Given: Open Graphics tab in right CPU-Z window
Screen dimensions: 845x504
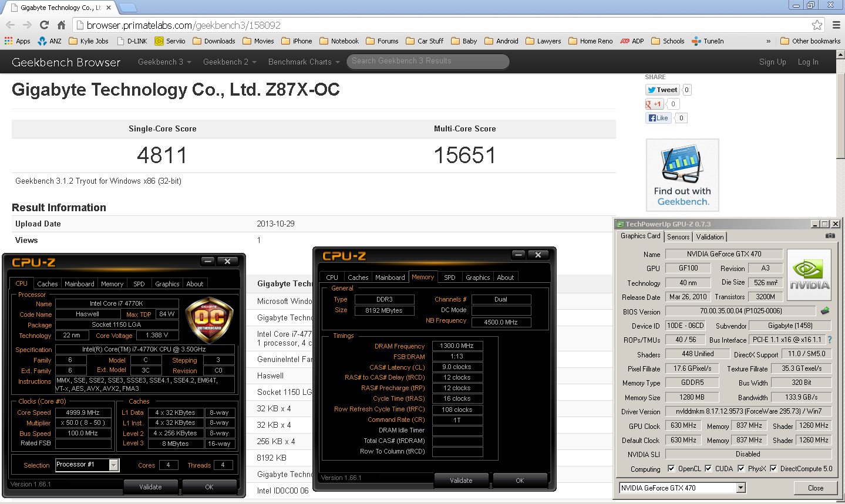Looking at the screenshot, I should pos(478,278).
